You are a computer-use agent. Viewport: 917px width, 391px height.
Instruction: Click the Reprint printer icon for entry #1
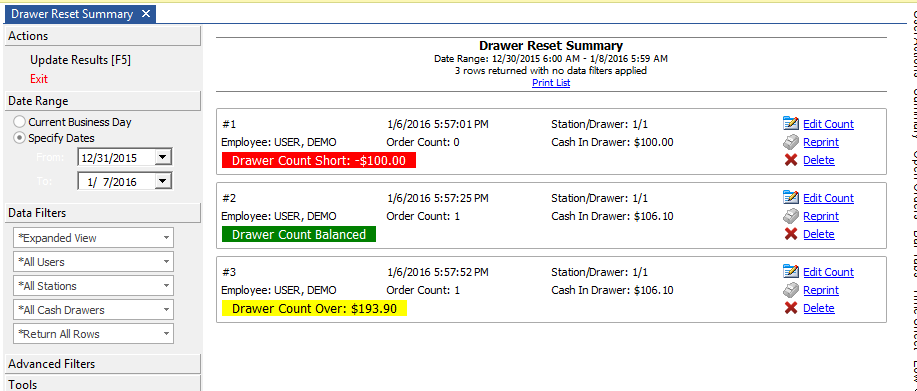790,142
